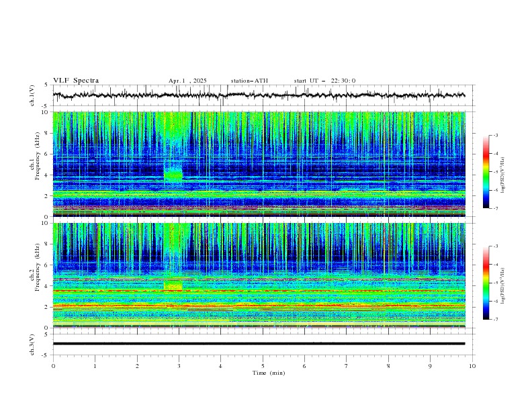
Task: Click the ch.2 "Frequency (kHz)" axis label
Action: [38, 267]
